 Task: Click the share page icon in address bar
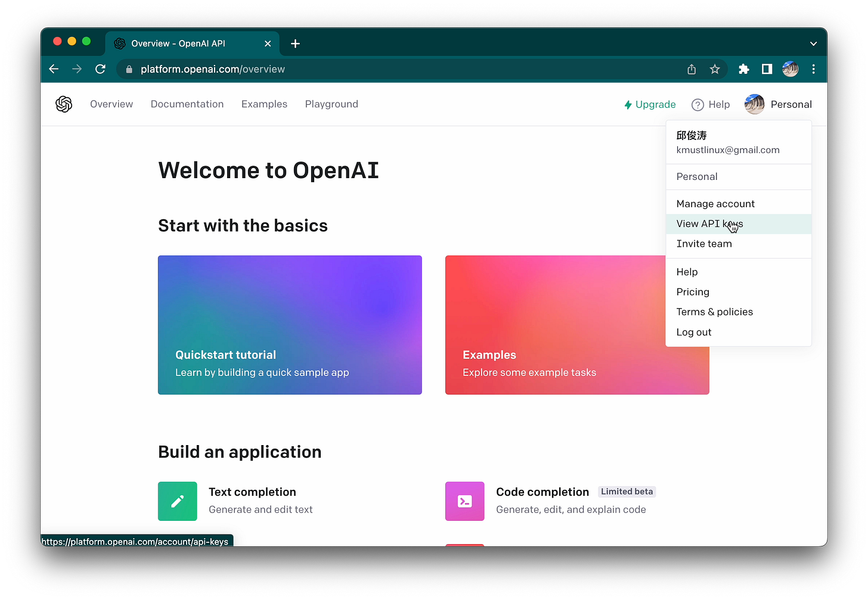coord(692,69)
